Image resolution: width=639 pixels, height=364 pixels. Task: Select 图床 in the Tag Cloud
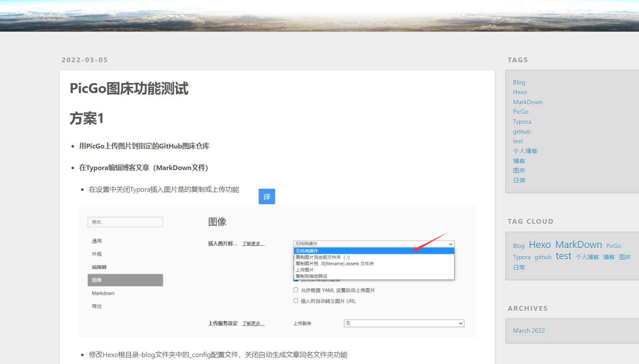625,257
